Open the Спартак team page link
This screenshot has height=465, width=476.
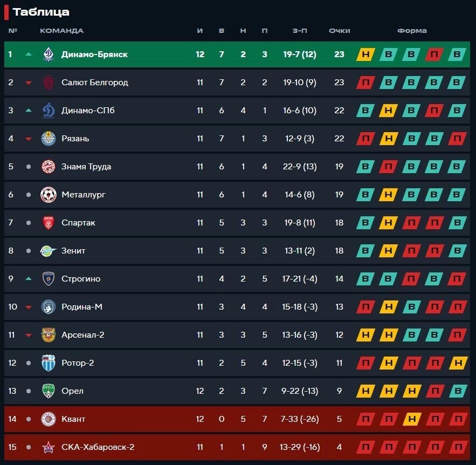tap(78, 223)
